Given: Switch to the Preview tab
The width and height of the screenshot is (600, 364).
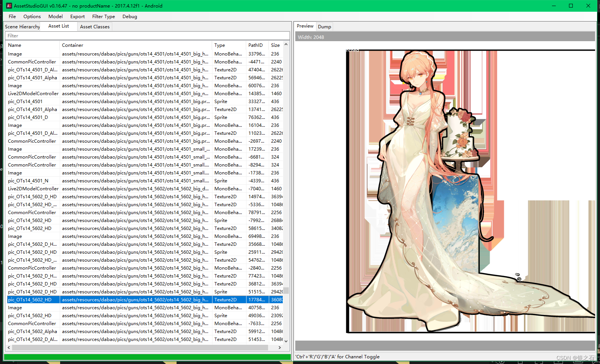Looking at the screenshot, I should click(x=305, y=26).
